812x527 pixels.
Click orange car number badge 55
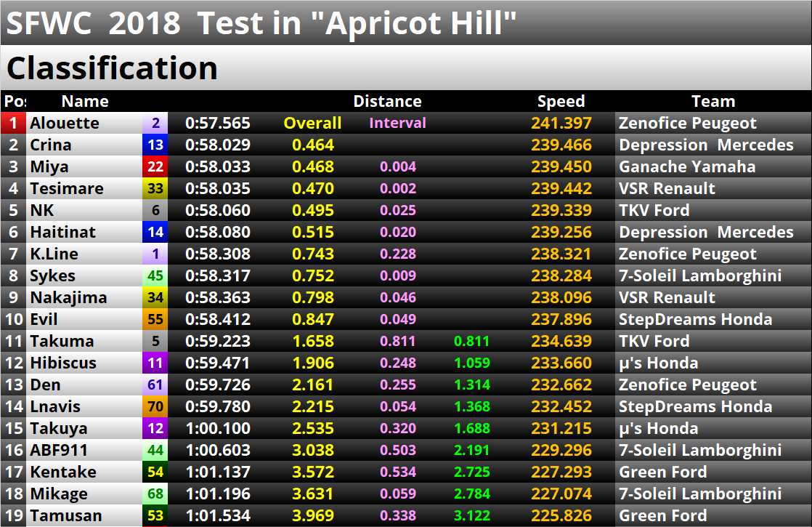point(155,319)
